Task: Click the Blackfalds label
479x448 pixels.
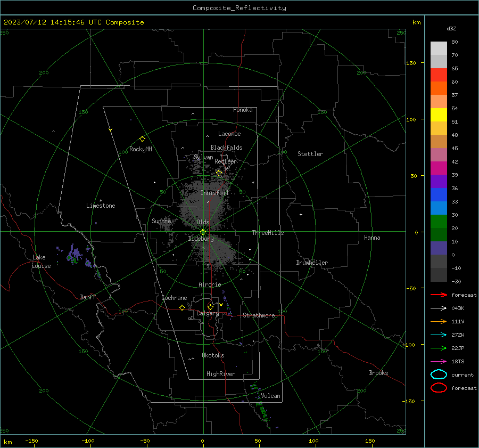Action: coord(226,148)
